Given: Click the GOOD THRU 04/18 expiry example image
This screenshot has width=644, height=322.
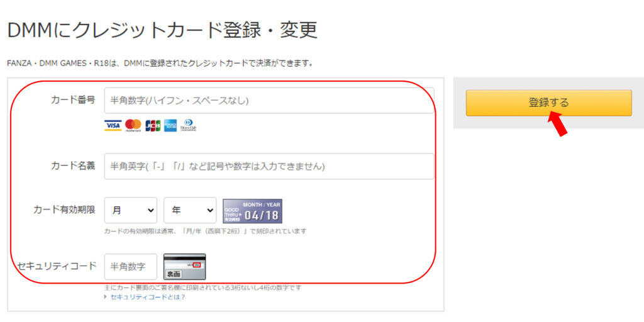Looking at the screenshot, I should [x=252, y=211].
